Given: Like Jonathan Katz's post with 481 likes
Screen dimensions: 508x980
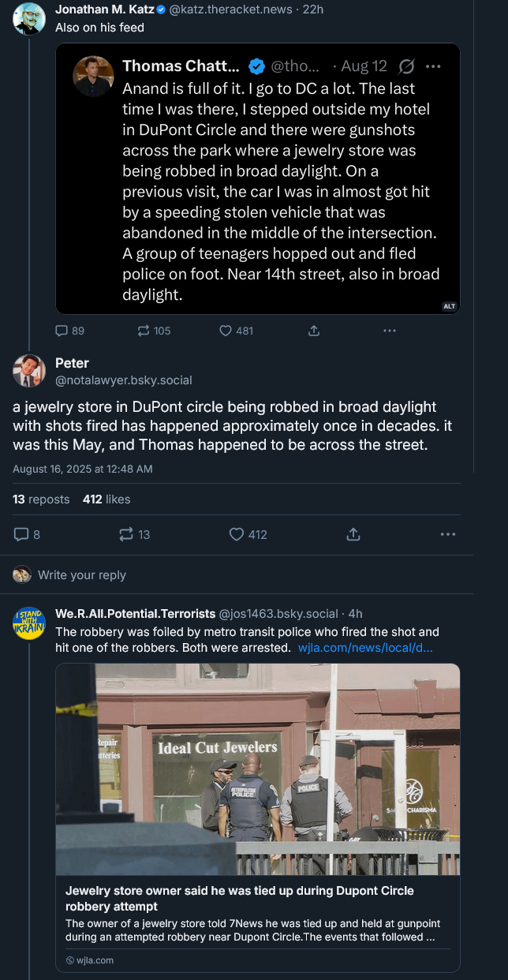Looking at the screenshot, I should (226, 331).
